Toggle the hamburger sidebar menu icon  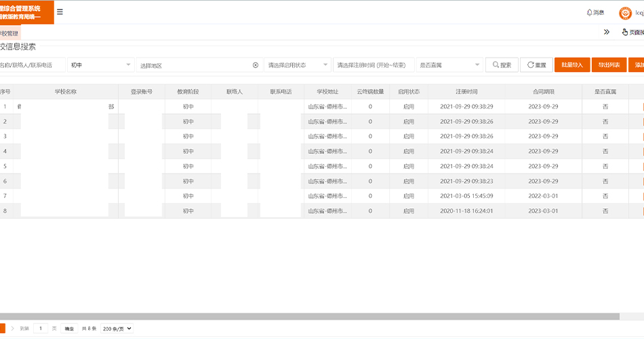(x=60, y=12)
